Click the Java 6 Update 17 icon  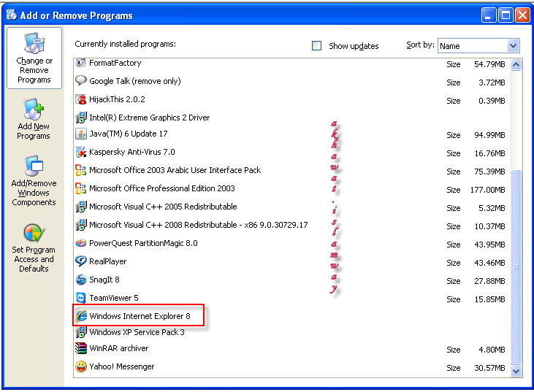point(80,134)
